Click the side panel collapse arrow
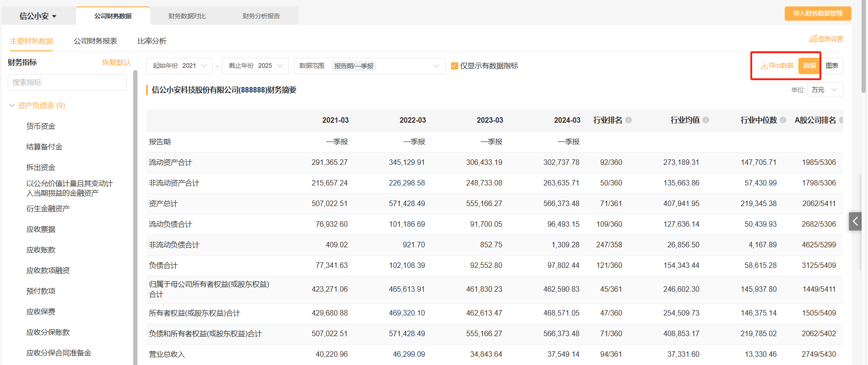Screen dimensions: 868x365 855,221
